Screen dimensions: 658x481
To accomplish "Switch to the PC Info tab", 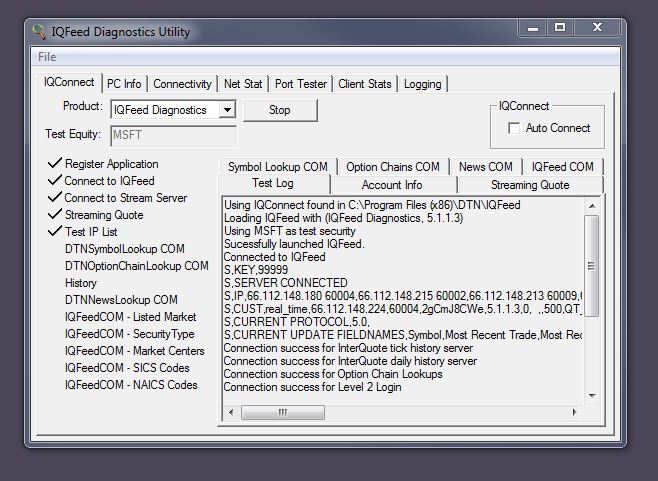I will [124, 84].
